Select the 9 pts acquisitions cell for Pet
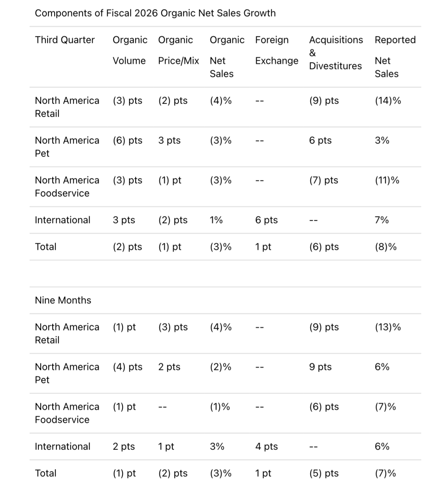Viewport: 448px width, 499px height. (x=320, y=367)
